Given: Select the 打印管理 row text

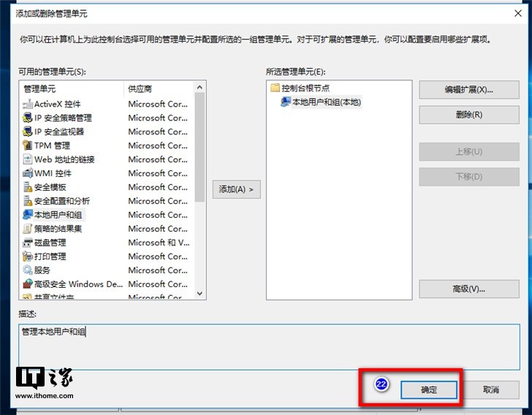Looking at the screenshot, I should tap(50, 256).
